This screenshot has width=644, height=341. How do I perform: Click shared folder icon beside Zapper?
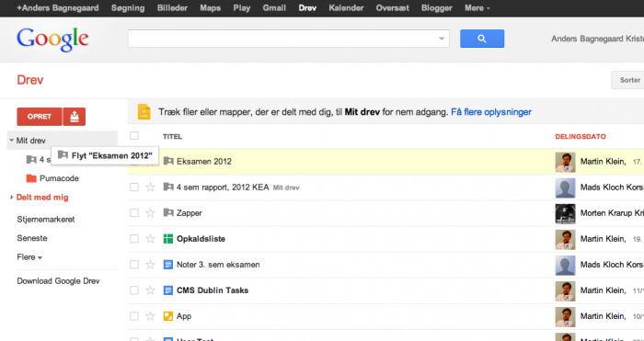point(168,212)
